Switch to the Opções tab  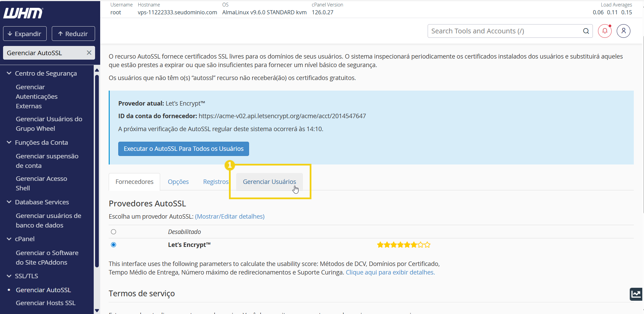click(x=178, y=182)
